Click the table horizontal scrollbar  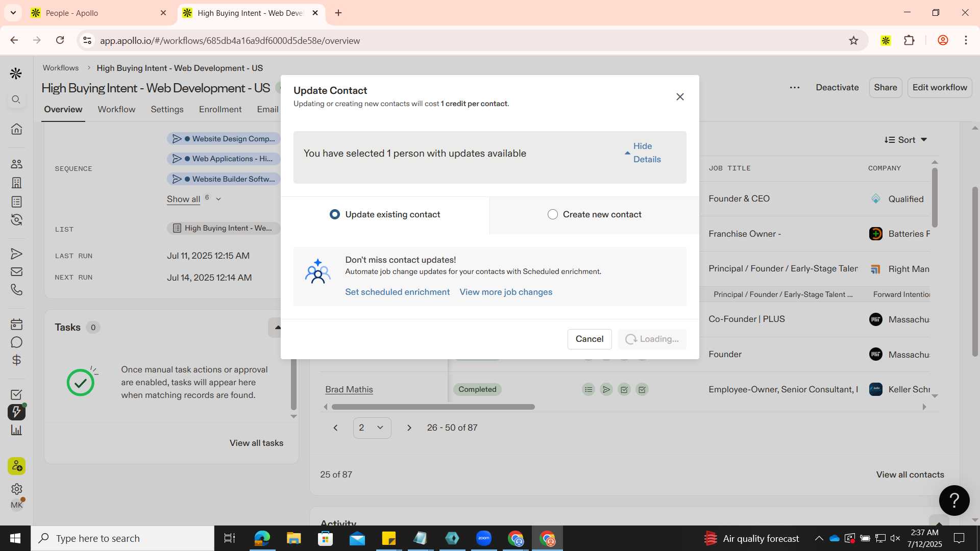[433, 407]
